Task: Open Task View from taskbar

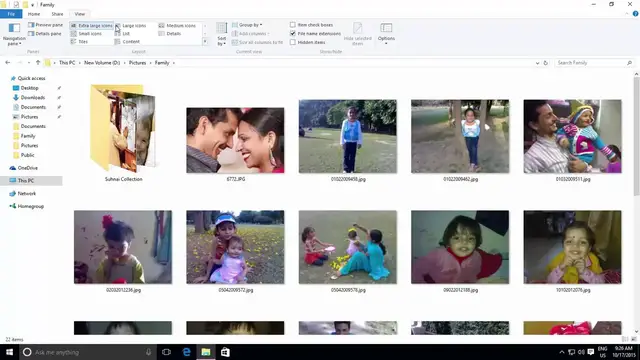Action: [x=166, y=352]
